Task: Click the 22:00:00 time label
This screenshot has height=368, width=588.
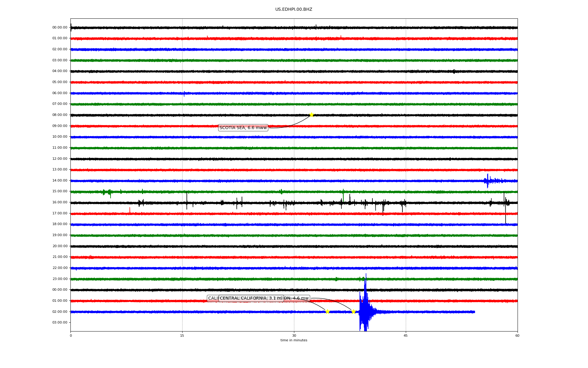Action: 60,268
